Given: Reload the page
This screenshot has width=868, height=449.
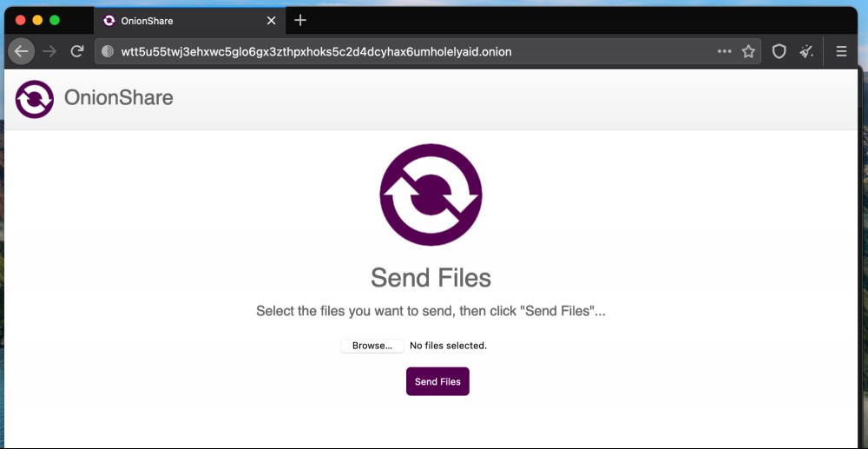Looking at the screenshot, I should tap(77, 51).
